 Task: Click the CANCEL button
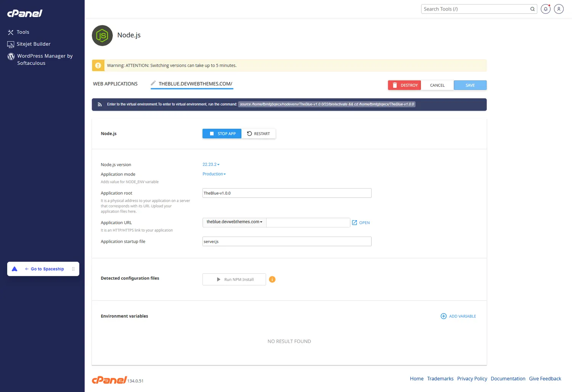(437, 85)
